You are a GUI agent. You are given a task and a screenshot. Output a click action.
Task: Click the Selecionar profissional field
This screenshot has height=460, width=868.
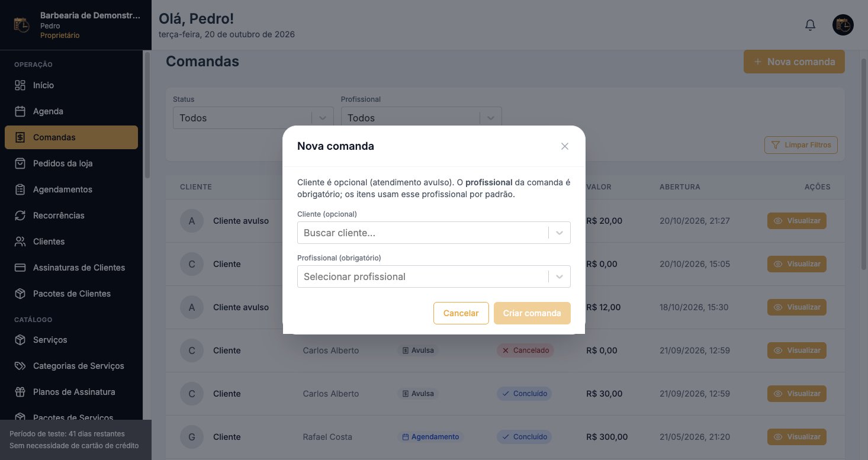click(434, 276)
